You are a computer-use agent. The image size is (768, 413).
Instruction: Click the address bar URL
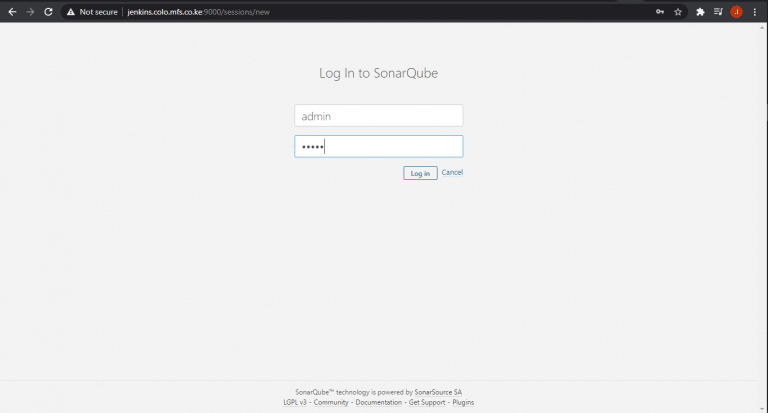[198, 12]
